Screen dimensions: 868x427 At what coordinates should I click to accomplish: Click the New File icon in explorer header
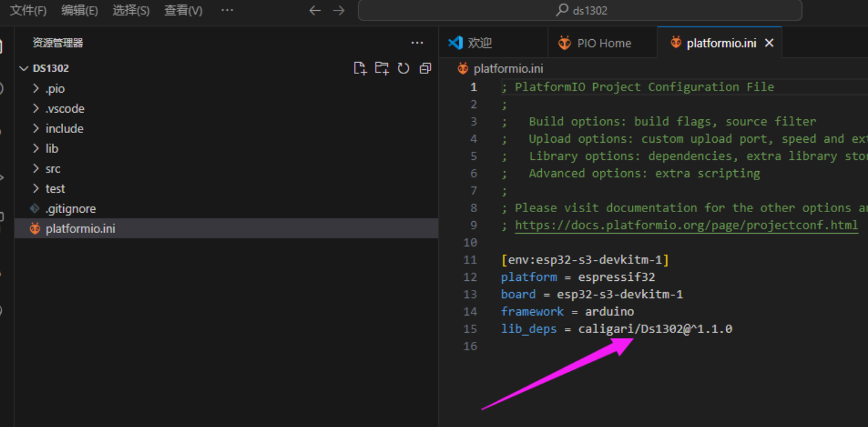point(360,69)
